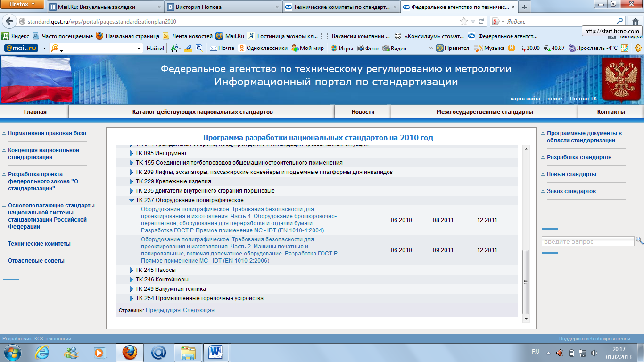The height and width of the screenshot is (362, 644).
Task: Open Музыка from the toolbar
Action: pyautogui.click(x=489, y=48)
